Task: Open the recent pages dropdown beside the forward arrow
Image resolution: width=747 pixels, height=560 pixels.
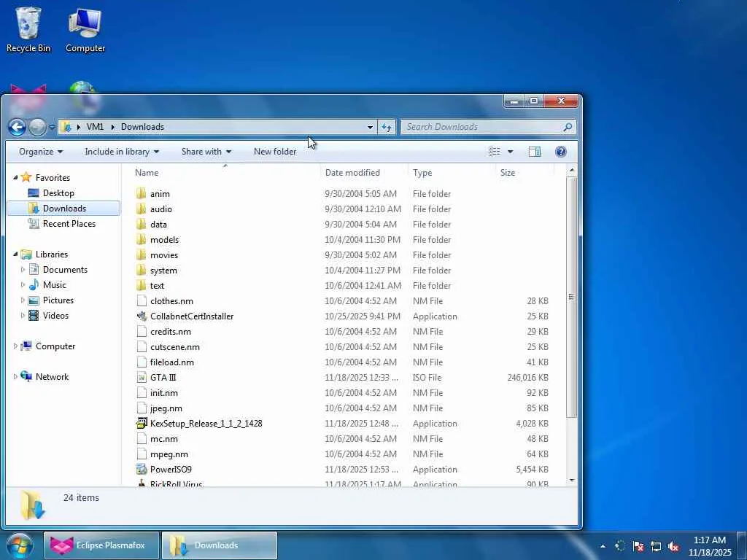Action: click(x=52, y=127)
